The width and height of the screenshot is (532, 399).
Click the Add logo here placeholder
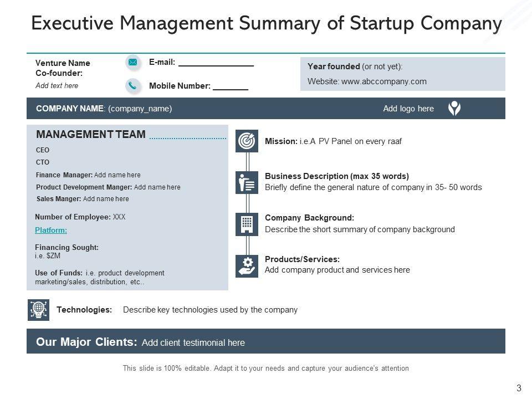[x=408, y=109]
